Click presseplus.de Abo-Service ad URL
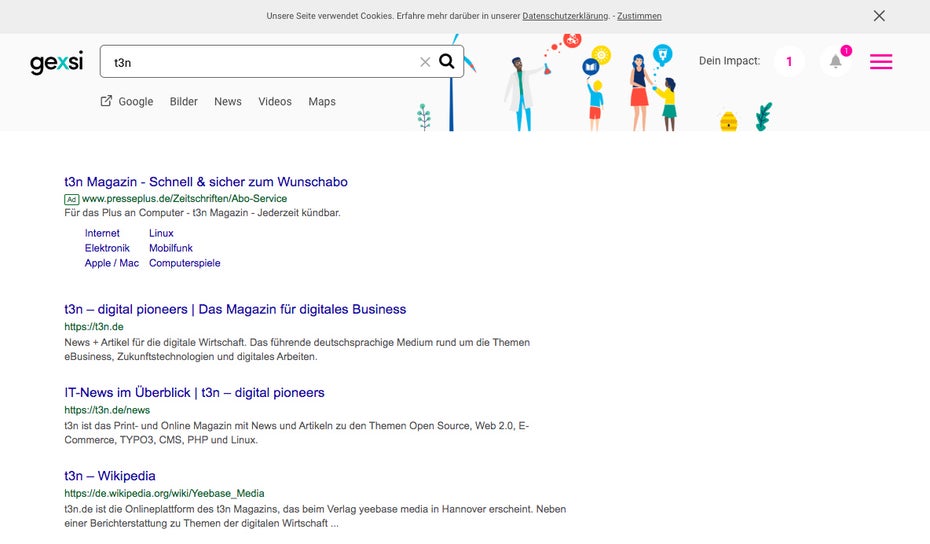The height and width of the screenshot is (544, 930). 184,199
